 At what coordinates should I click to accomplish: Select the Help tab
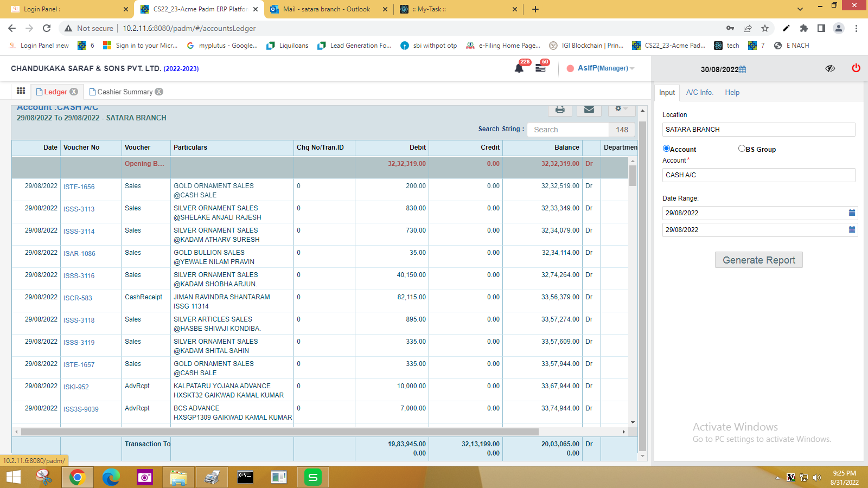[732, 93]
